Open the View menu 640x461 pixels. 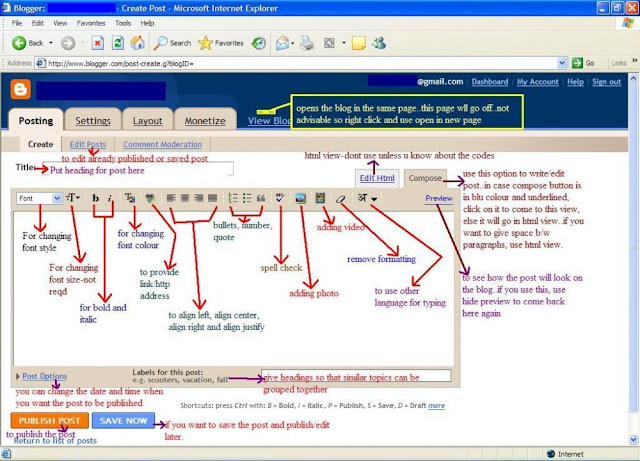click(60, 23)
